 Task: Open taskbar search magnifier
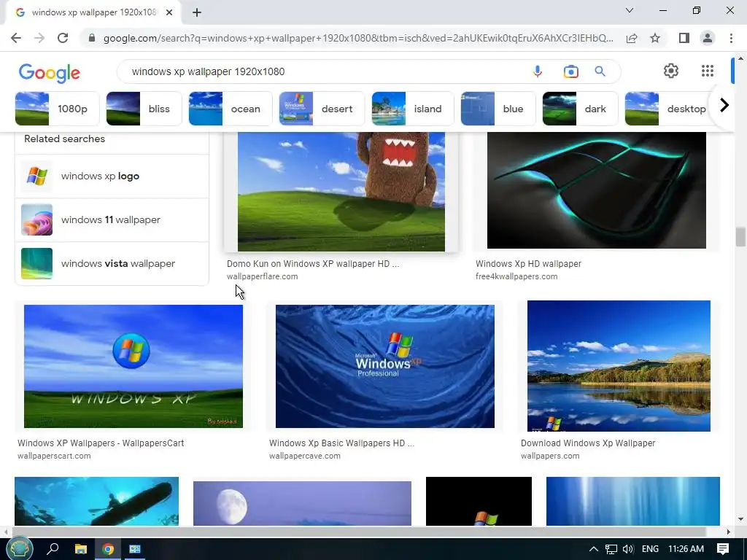[53, 549]
